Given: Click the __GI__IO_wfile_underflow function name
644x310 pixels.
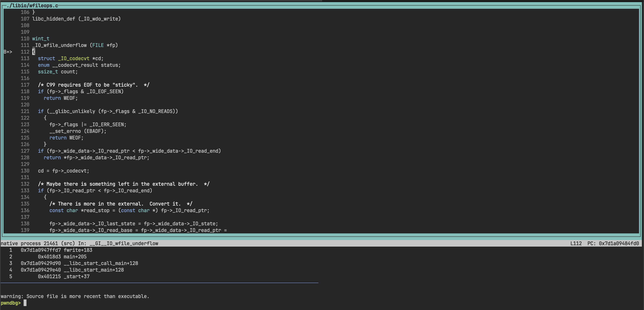Looking at the screenshot, I should click(x=124, y=243).
